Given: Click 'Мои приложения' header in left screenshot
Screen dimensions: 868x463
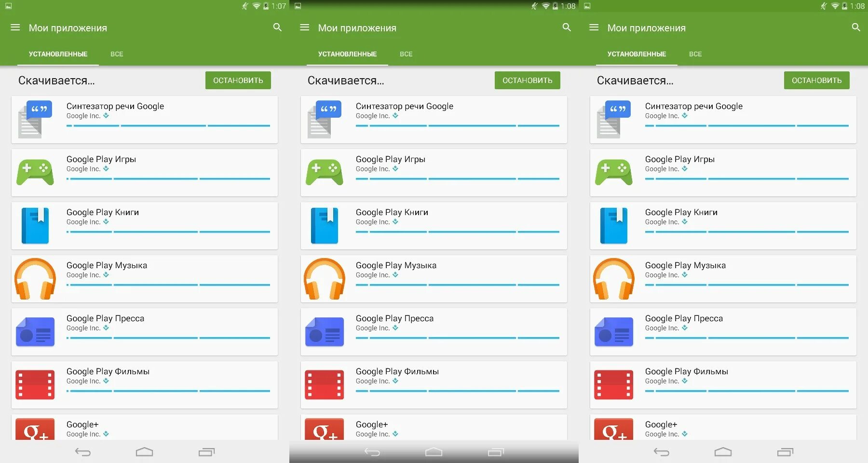Looking at the screenshot, I should click(68, 28).
